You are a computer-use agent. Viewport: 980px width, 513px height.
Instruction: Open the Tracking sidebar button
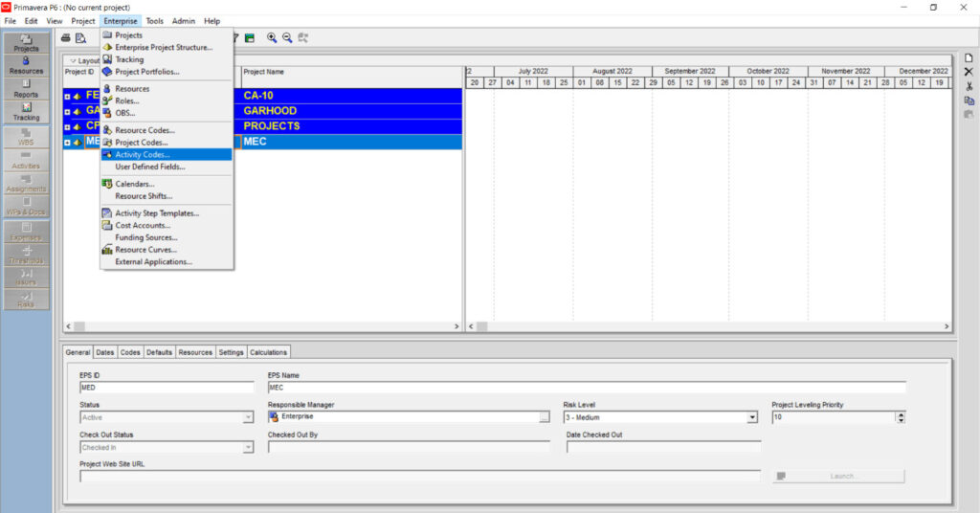pos(26,112)
